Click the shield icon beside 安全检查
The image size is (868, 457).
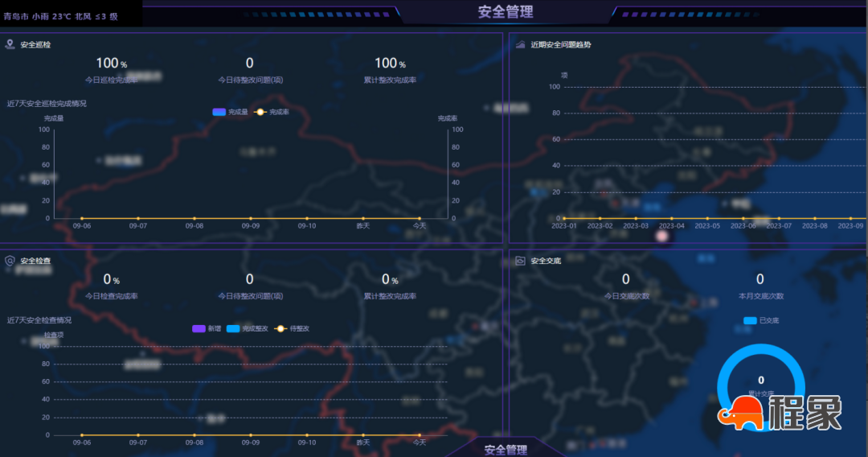click(10, 261)
